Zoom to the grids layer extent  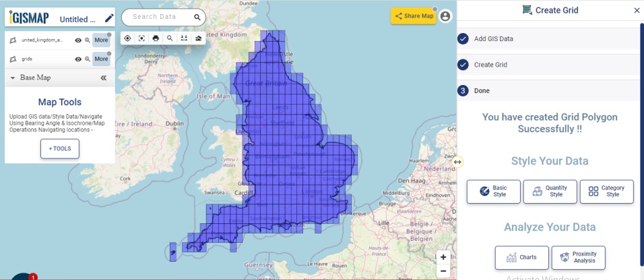(x=88, y=59)
